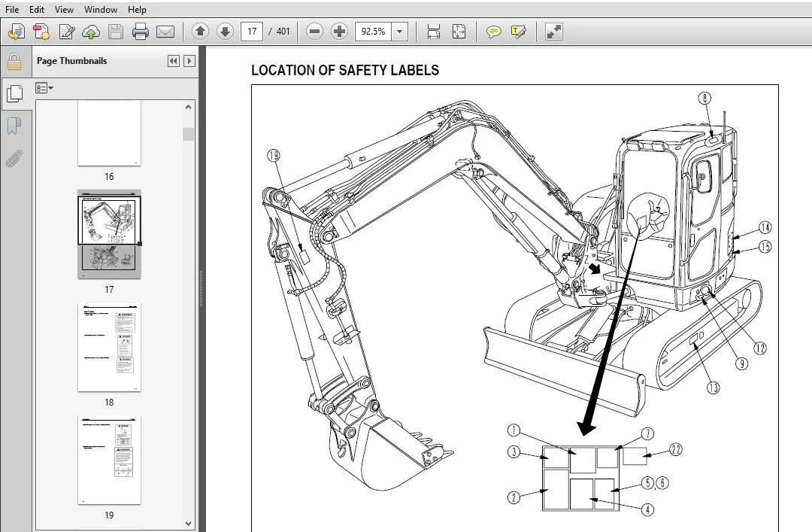Open the View menu
This screenshot has width=812, height=532.
64,9
